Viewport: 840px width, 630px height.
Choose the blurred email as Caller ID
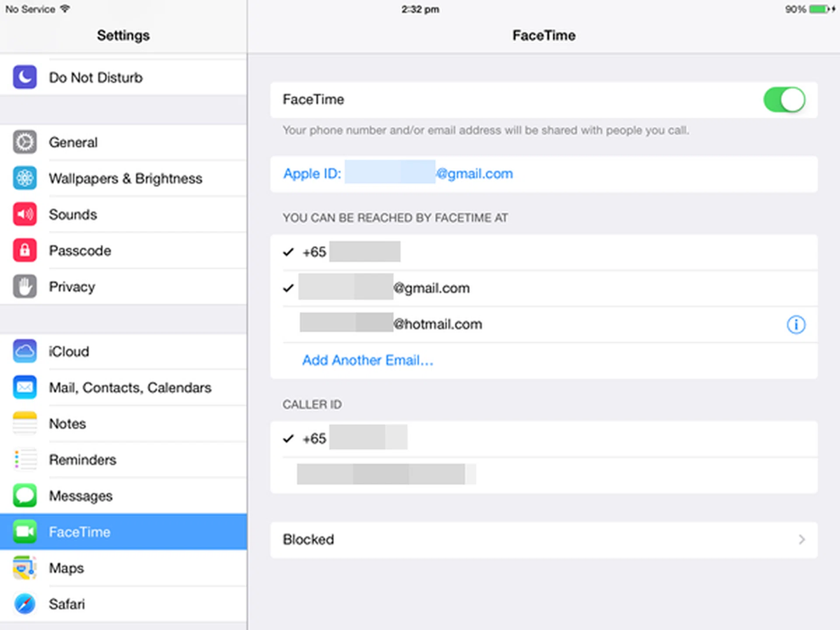pos(385,474)
